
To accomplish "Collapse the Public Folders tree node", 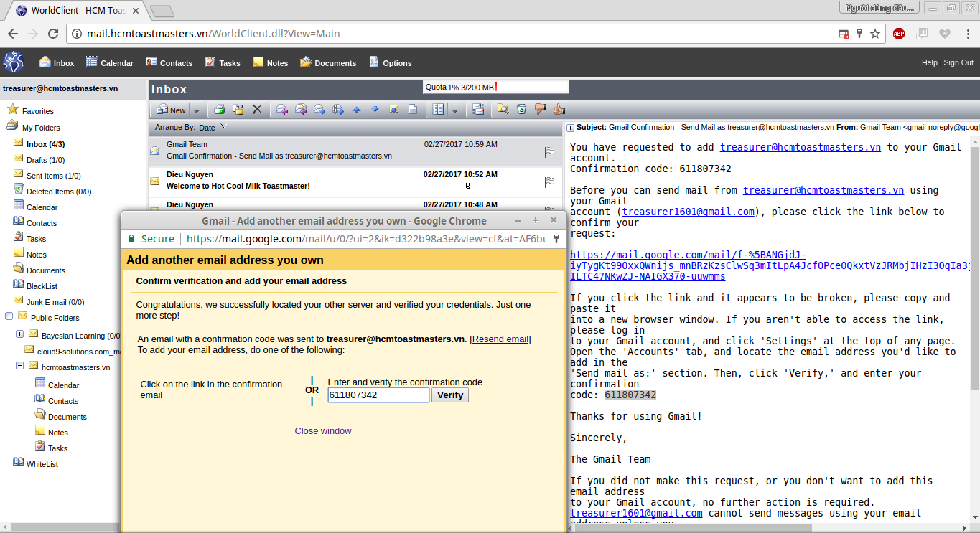I will [x=9, y=316].
